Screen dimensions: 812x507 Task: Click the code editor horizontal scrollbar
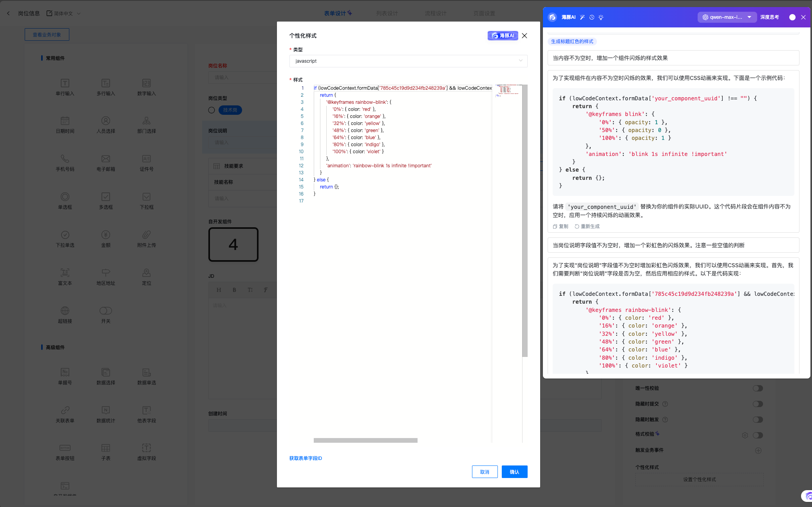coord(365,440)
